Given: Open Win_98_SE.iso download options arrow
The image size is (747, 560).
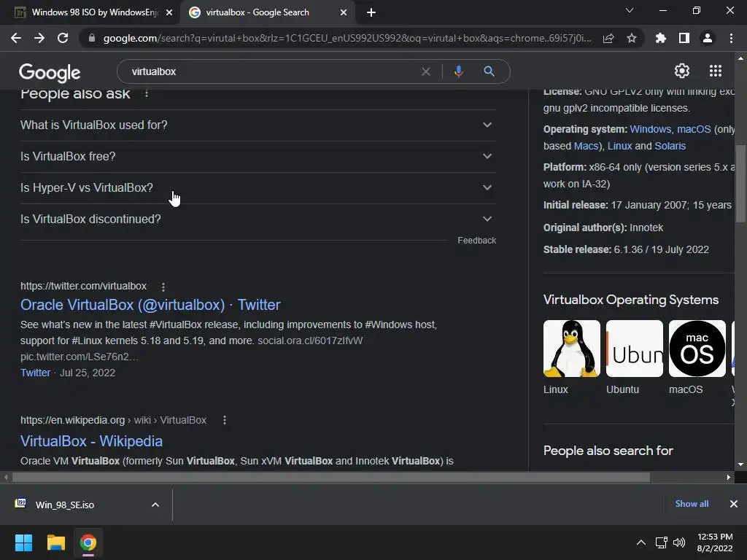Looking at the screenshot, I should click(x=155, y=505).
